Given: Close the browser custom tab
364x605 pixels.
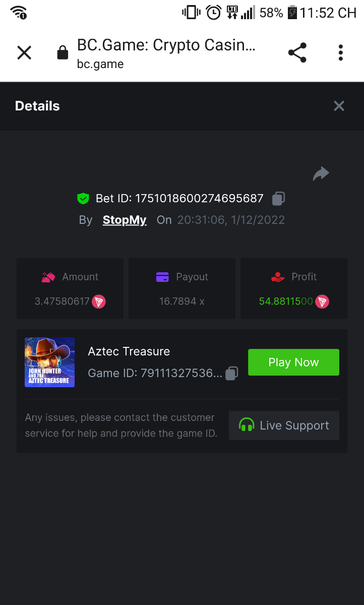Looking at the screenshot, I should 24,52.
